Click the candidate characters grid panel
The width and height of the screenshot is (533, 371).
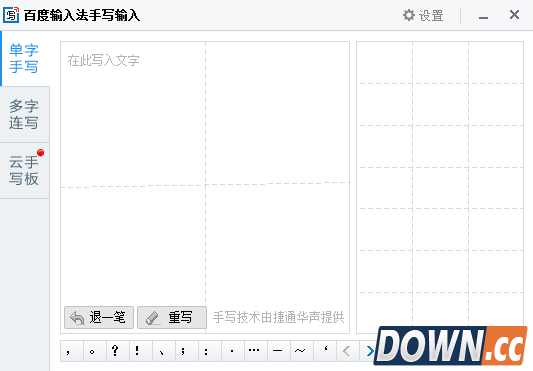[440, 187]
